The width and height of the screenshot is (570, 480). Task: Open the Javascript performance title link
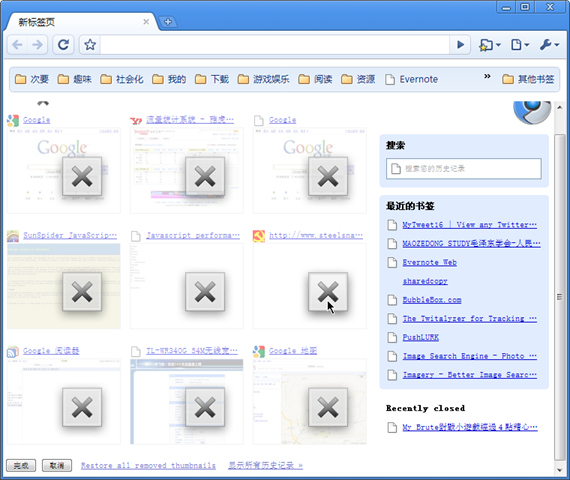click(193, 235)
